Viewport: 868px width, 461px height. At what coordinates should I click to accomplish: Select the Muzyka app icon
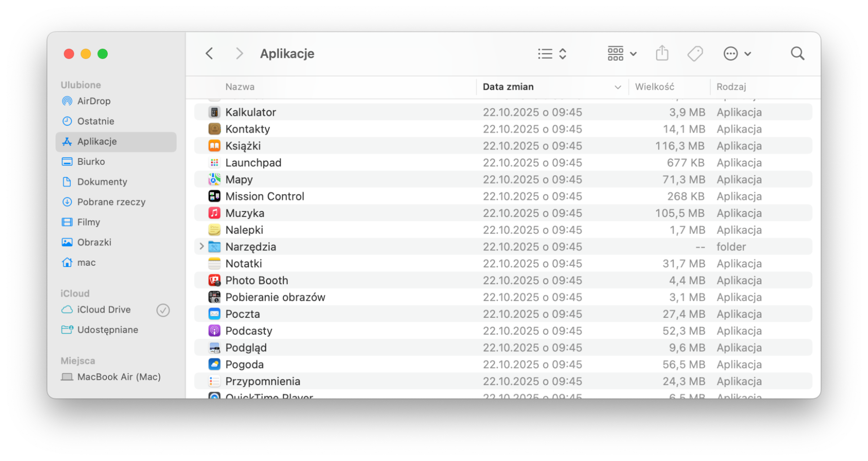pyautogui.click(x=214, y=213)
